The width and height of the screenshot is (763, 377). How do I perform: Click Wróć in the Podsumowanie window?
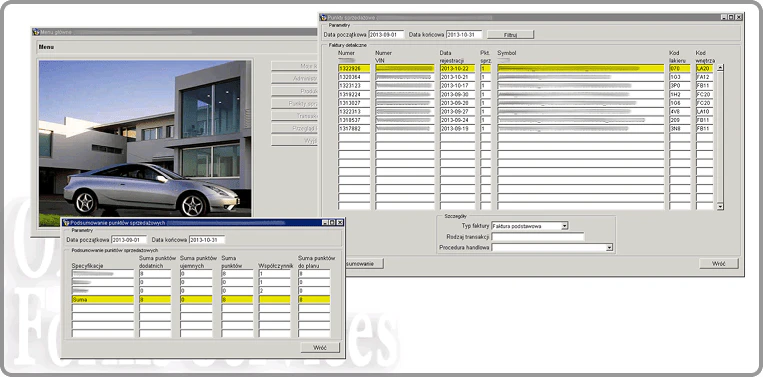(320, 347)
